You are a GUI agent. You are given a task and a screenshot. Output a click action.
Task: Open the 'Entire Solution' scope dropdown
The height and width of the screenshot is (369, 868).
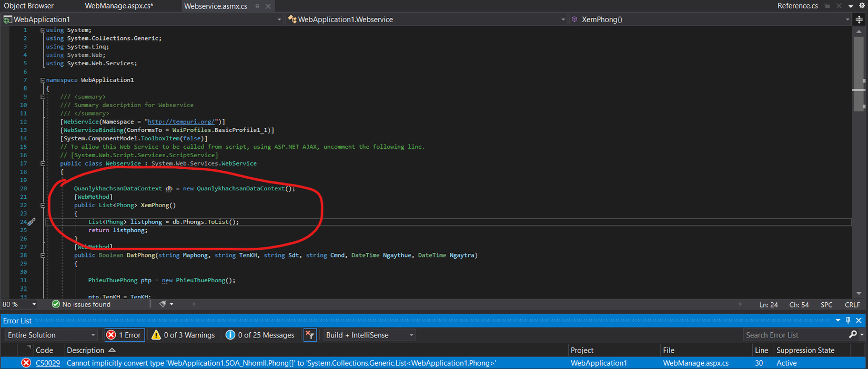[51, 335]
